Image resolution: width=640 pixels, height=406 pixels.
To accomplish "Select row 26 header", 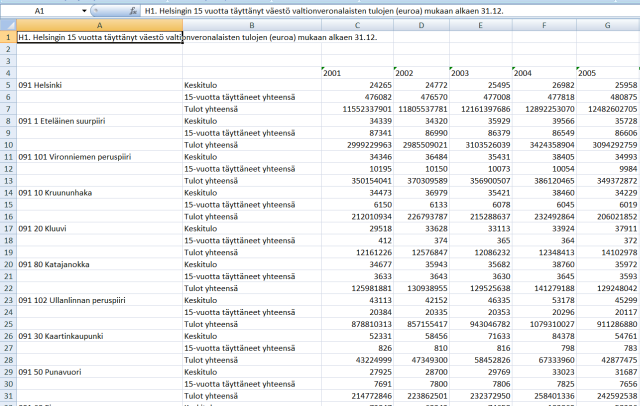I will pos(8,336).
